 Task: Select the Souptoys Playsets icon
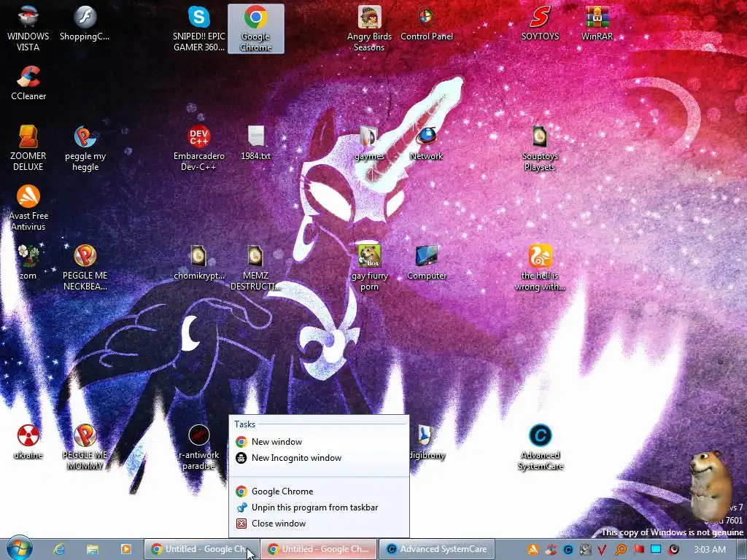pyautogui.click(x=540, y=148)
